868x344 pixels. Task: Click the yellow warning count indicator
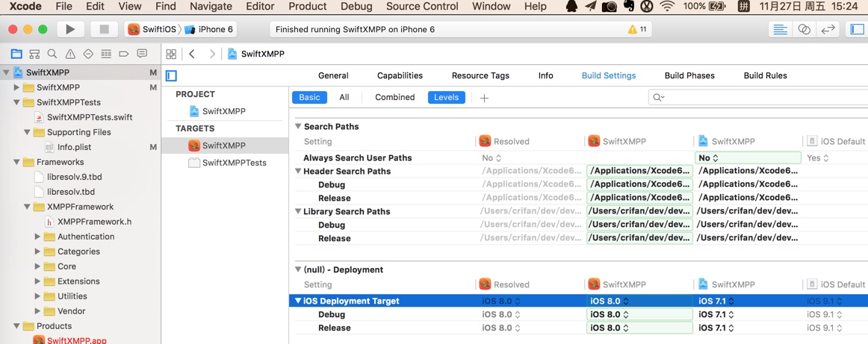click(637, 30)
